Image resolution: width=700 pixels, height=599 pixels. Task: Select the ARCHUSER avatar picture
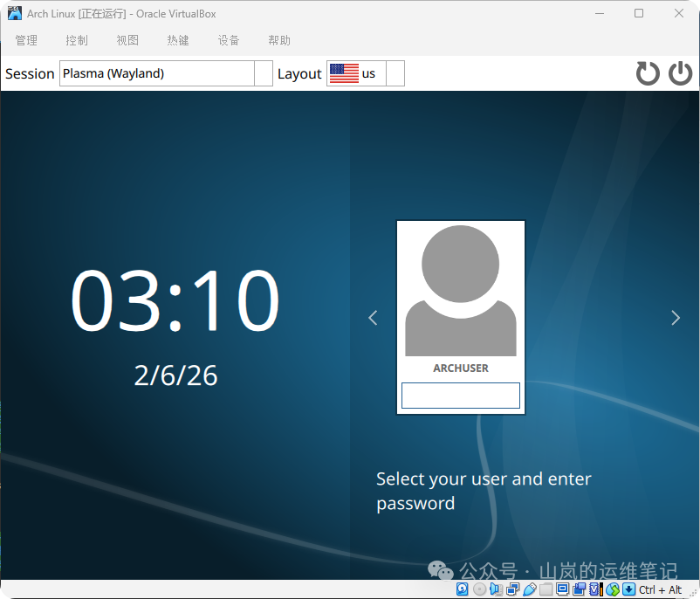tap(461, 291)
